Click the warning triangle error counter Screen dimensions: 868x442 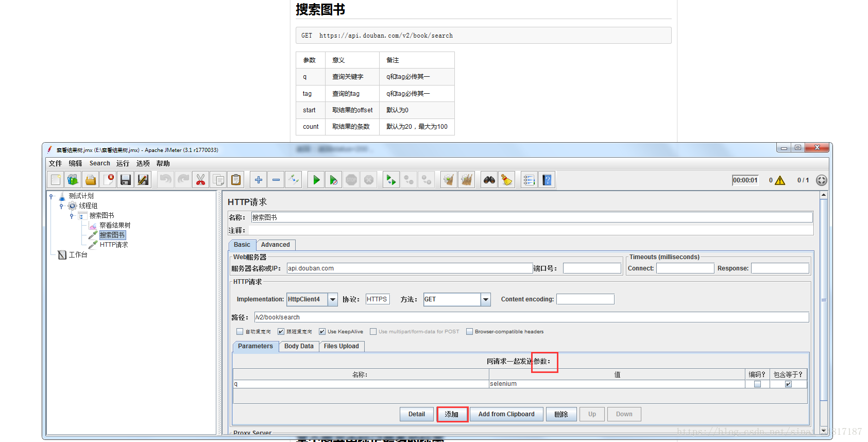coord(780,180)
